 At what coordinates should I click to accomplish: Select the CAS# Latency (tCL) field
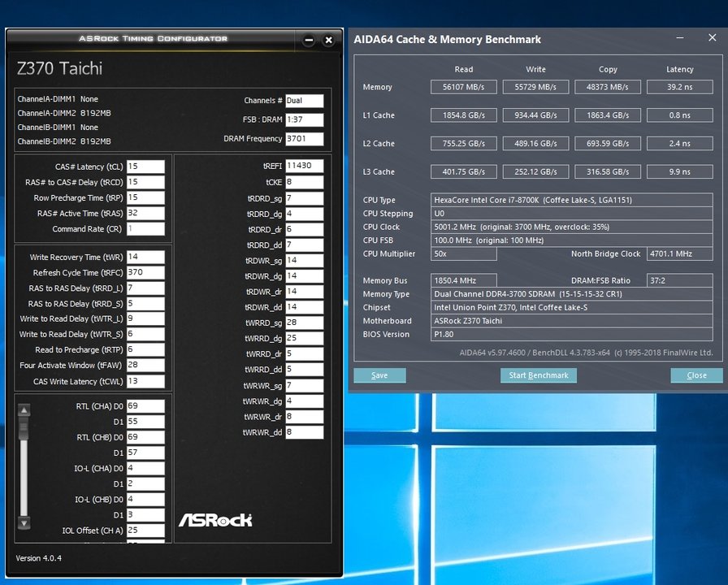pos(145,167)
